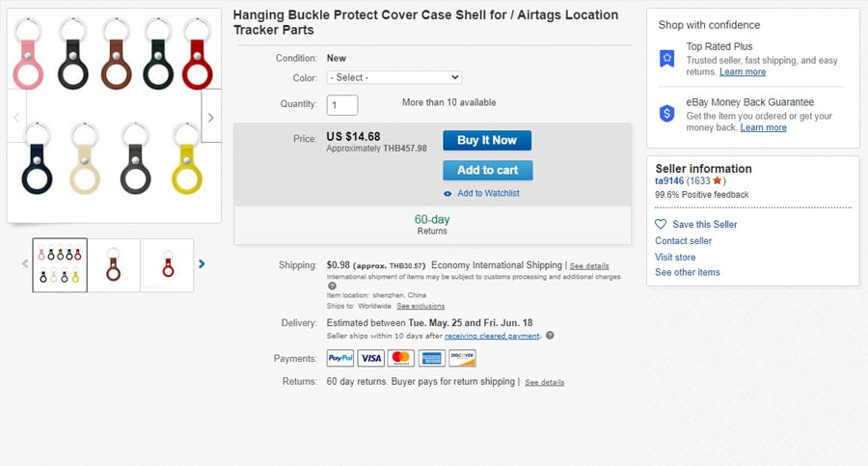Select the brown keyring thumbnail
The image size is (868, 466).
114,265
